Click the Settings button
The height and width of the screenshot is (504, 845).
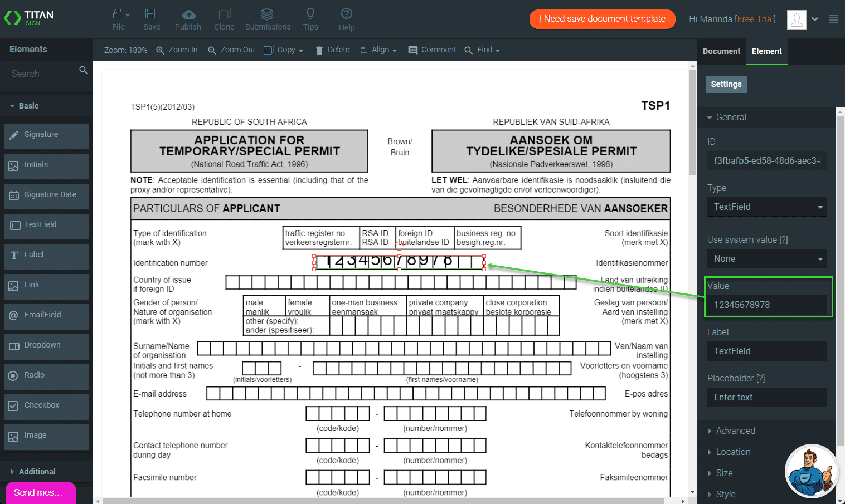click(726, 85)
